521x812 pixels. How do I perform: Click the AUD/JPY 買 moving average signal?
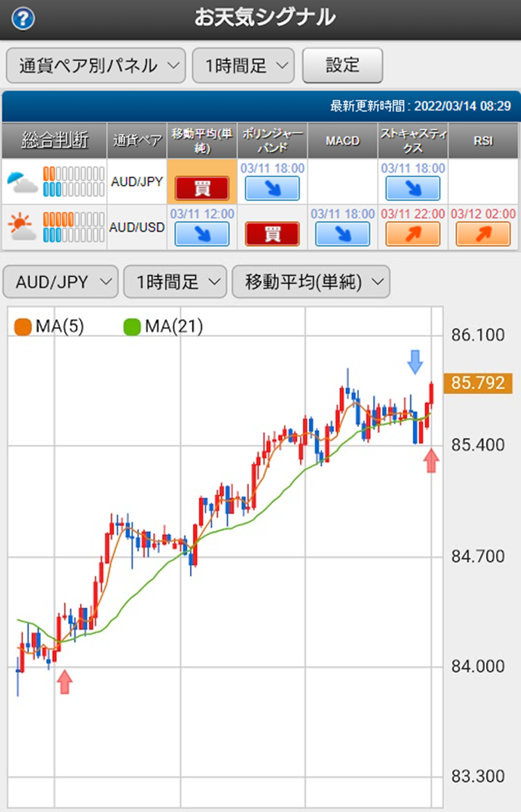point(202,189)
